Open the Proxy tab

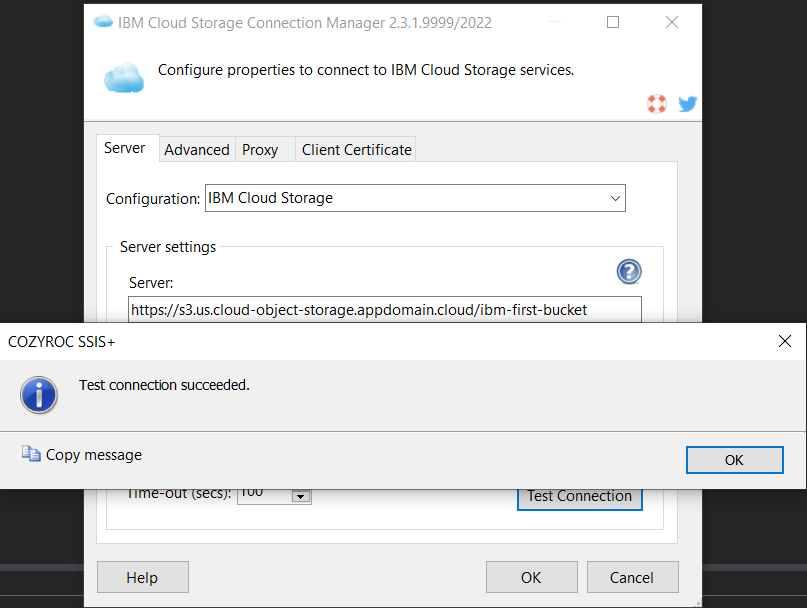point(260,149)
